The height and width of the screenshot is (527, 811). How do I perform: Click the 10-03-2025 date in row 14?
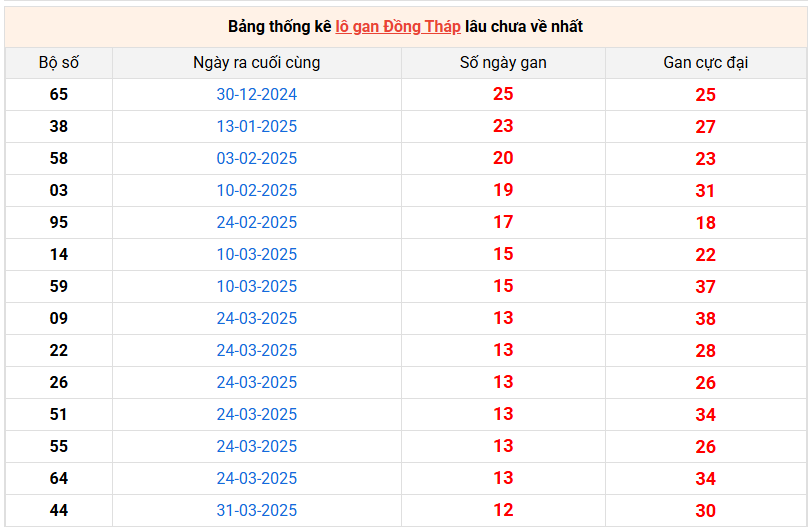click(x=257, y=255)
